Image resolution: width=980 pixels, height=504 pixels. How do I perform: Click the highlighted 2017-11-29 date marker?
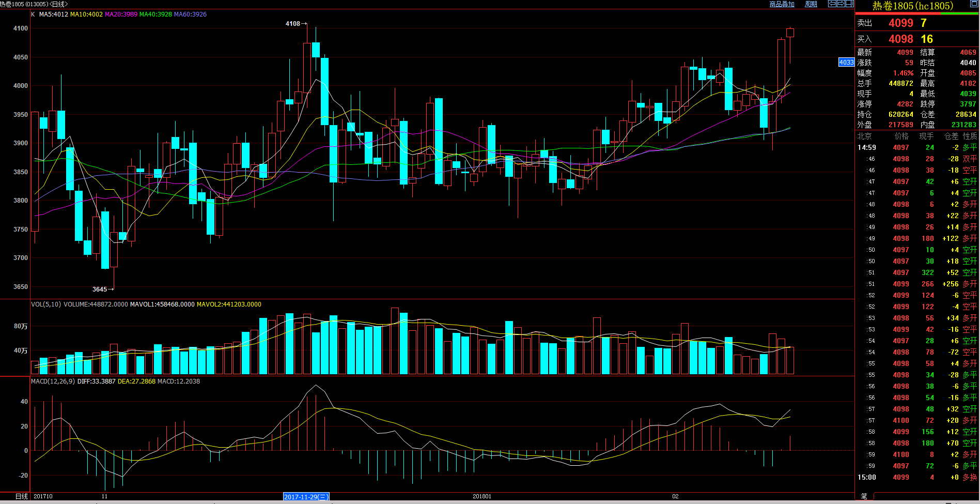pyautogui.click(x=306, y=497)
